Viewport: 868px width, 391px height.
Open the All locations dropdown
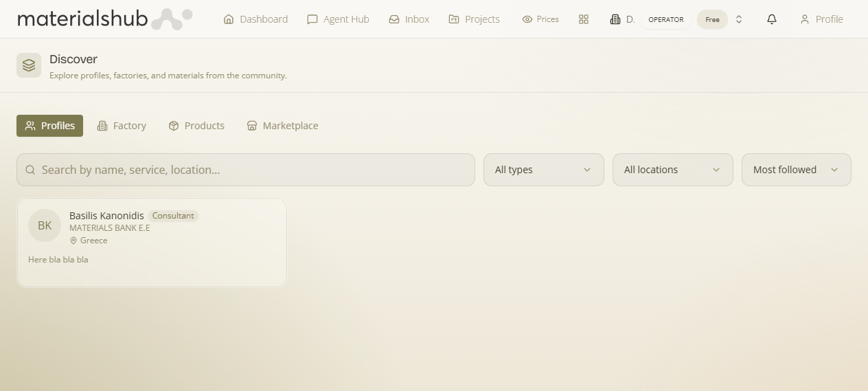point(673,170)
